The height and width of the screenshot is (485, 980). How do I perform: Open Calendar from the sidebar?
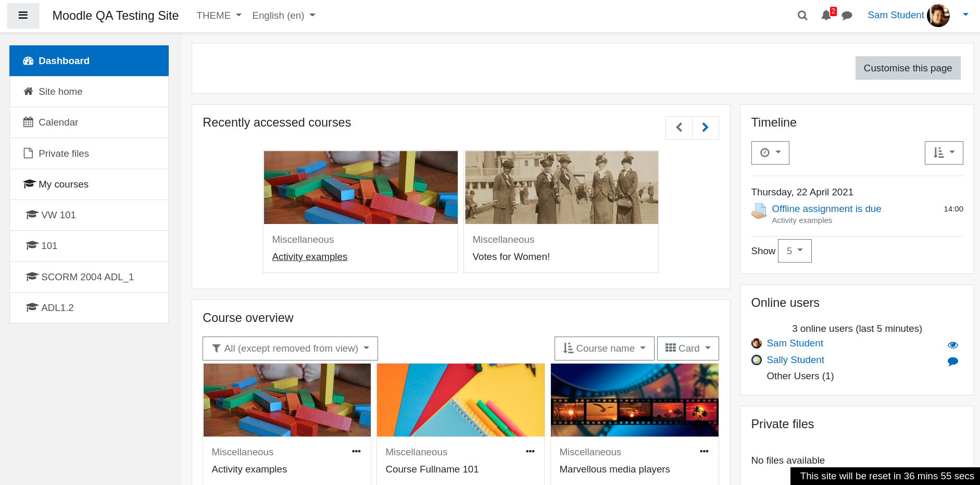pyautogui.click(x=89, y=122)
